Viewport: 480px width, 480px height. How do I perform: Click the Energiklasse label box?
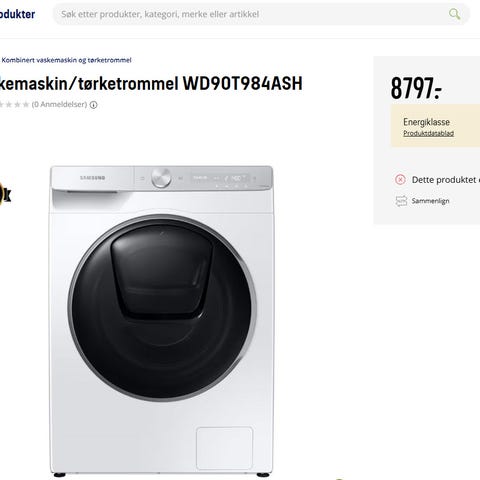tap(435, 126)
